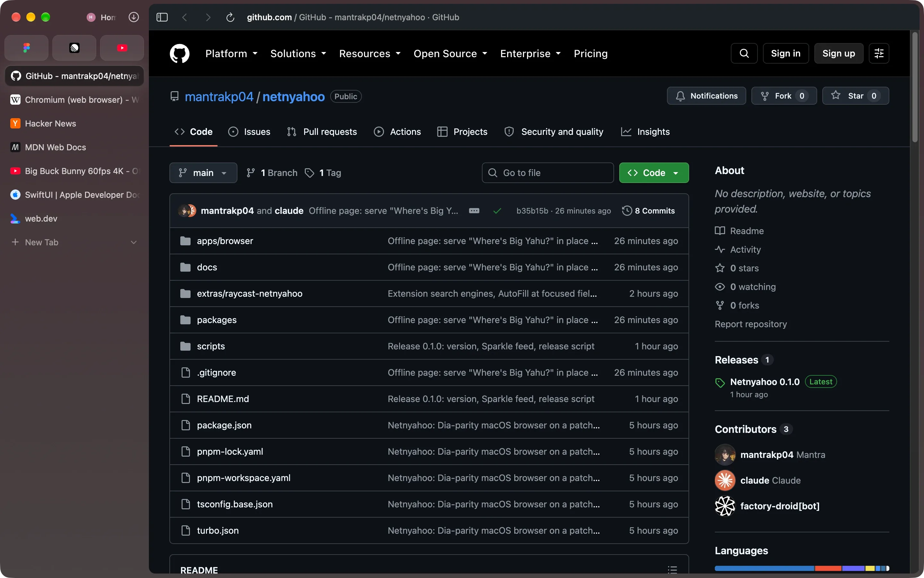Switch to MDN Web Docs sidebar tab

click(74, 147)
